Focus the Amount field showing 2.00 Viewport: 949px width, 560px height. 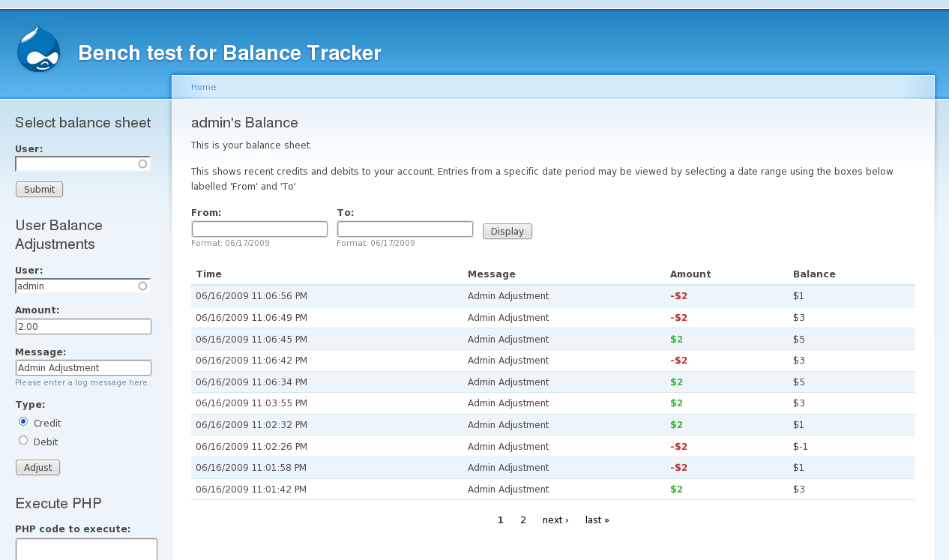coord(83,327)
